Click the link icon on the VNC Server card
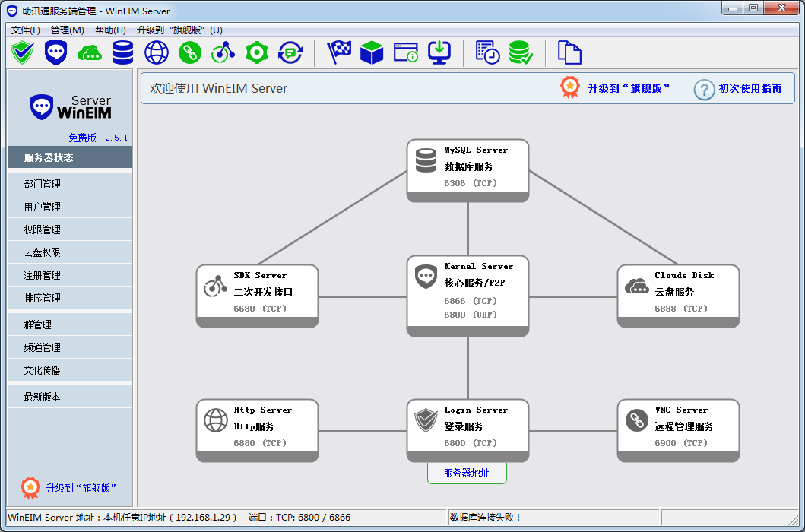The image size is (805, 532). [636, 420]
